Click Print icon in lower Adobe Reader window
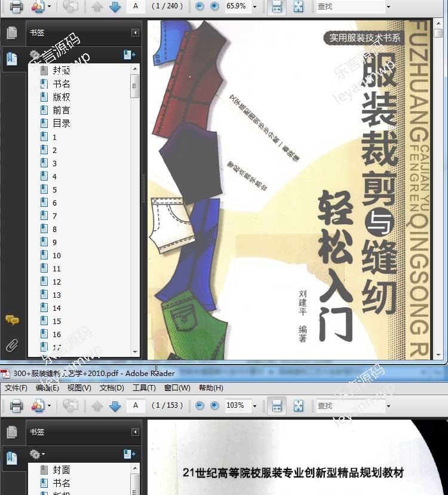This screenshot has width=448, height=495. 16,406
